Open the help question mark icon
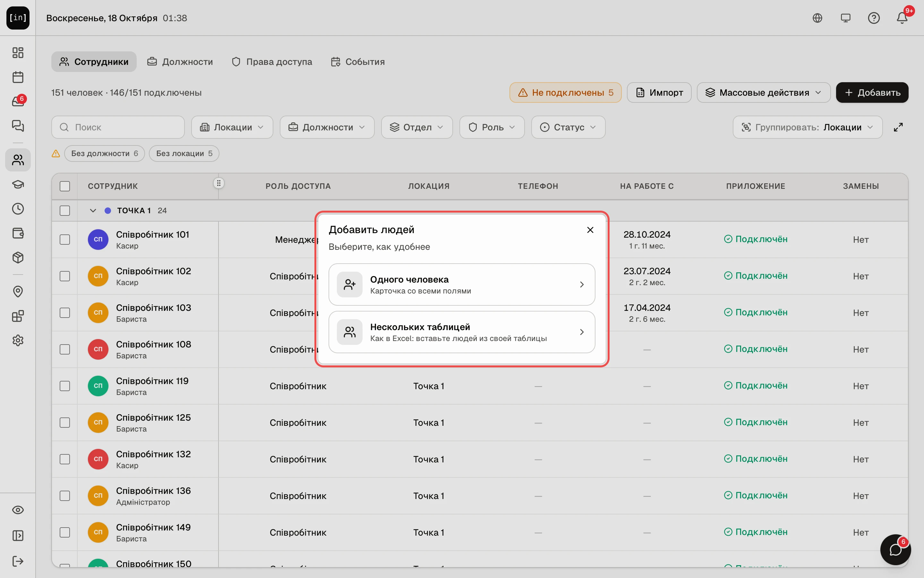This screenshot has width=924, height=578. click(x=874, y=18)
